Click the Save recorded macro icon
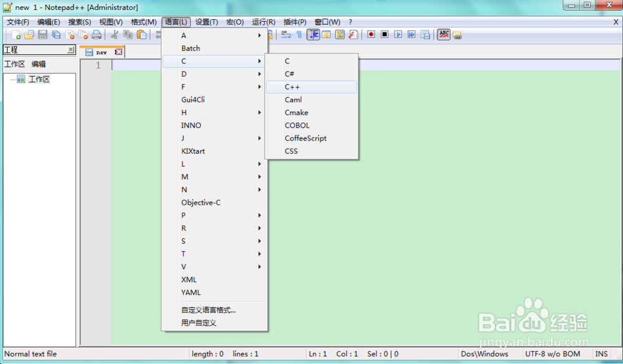The height and width of the screenshot is (364, 623). 425,35
